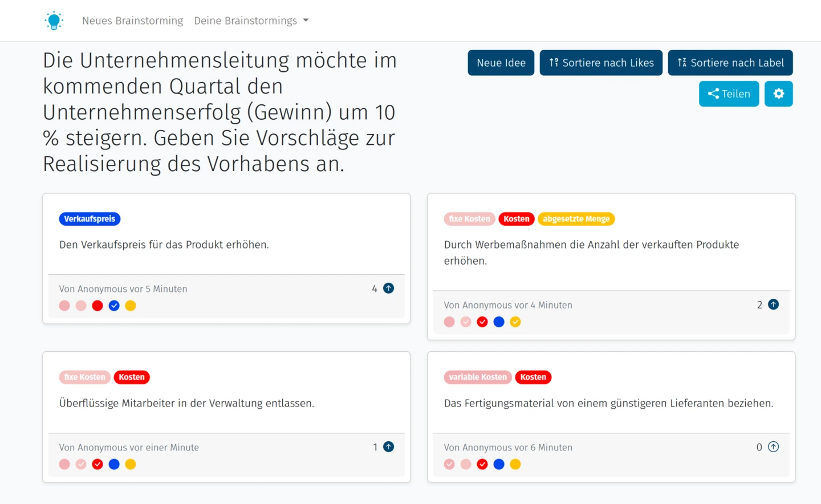Uncheck blue label on Verkaufspreis card
This screenshot has width=821, height=504.
114,306
